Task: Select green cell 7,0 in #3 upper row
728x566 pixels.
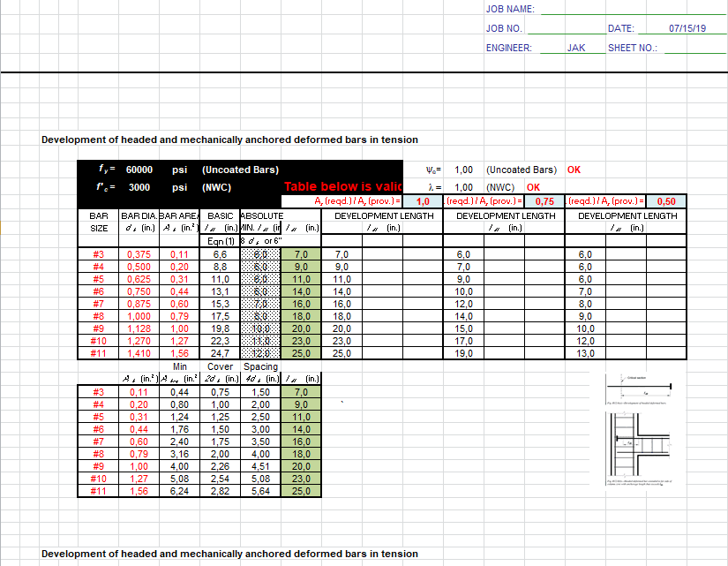Action: pyautogui.click(x=301, y=254)
